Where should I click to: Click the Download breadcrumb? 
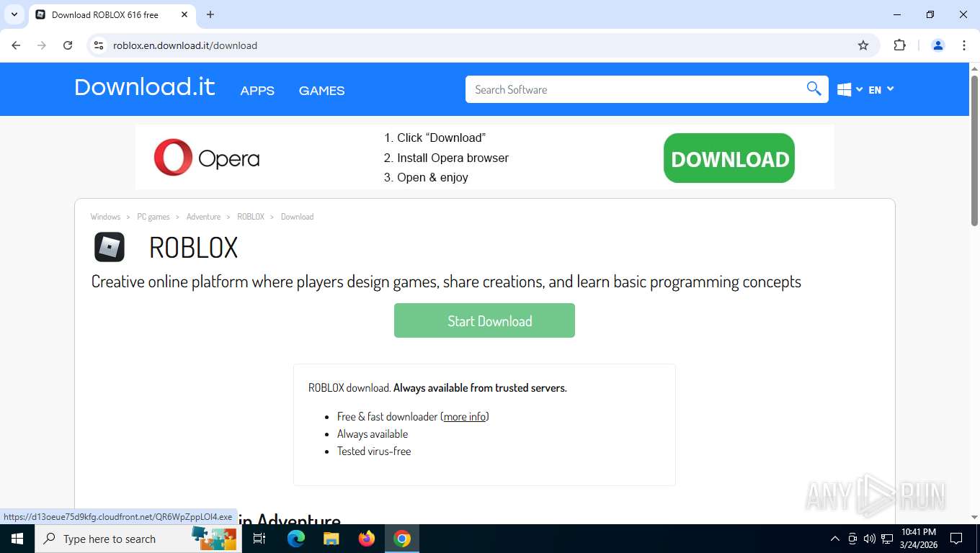coord(297,217)
